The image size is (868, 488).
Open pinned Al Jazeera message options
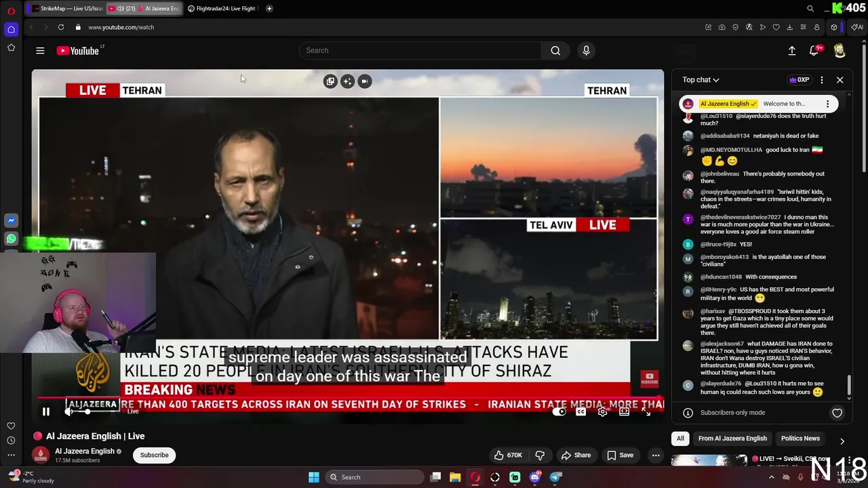[827, 104]
